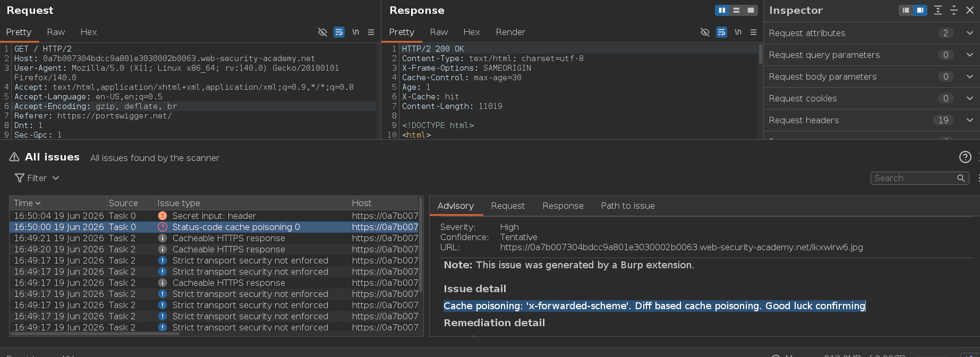Screen dimensions: 980x357
Task: Click info icon of 16:49:21 Cacheable HTTPS row
Action: 163,238
